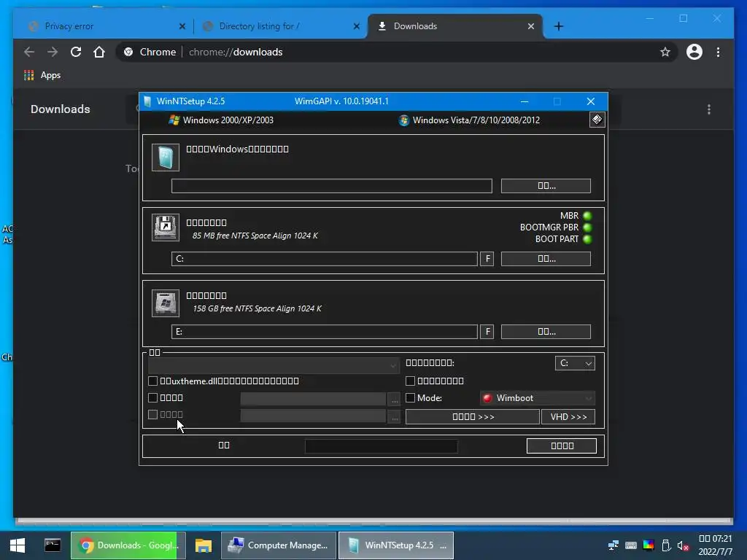Viewport: 747px width, 560px height.
Task: Toggle the uxtheme.dll patch checkbox
Action: [153, 381]
